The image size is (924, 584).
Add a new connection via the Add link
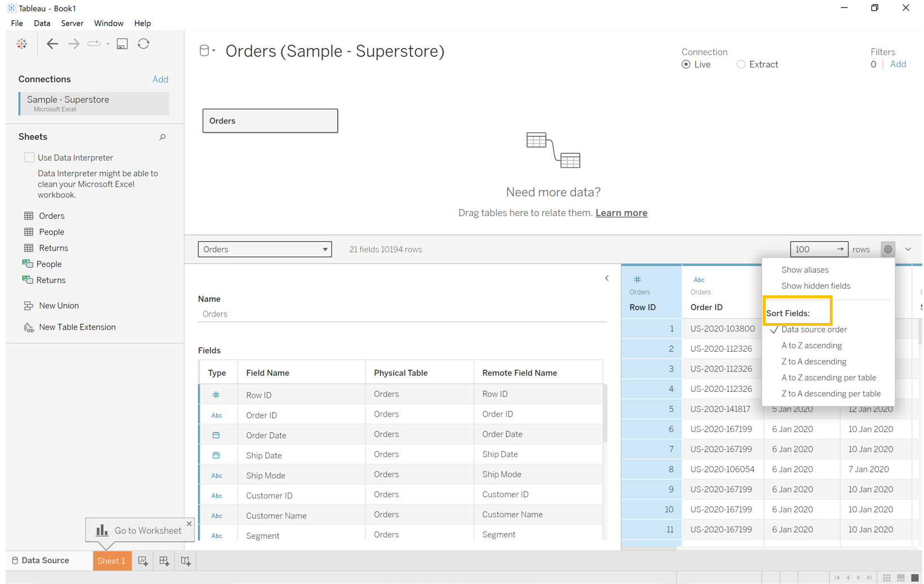(160, 79)
